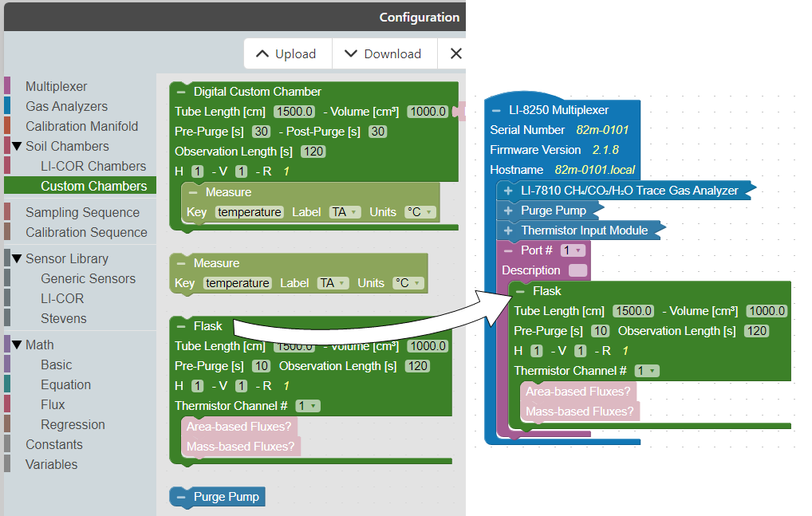This screenshot has width=812, height=516.
Task: Edit Observation Length in workspace Flask block
Action: click(x=757, y=331)
